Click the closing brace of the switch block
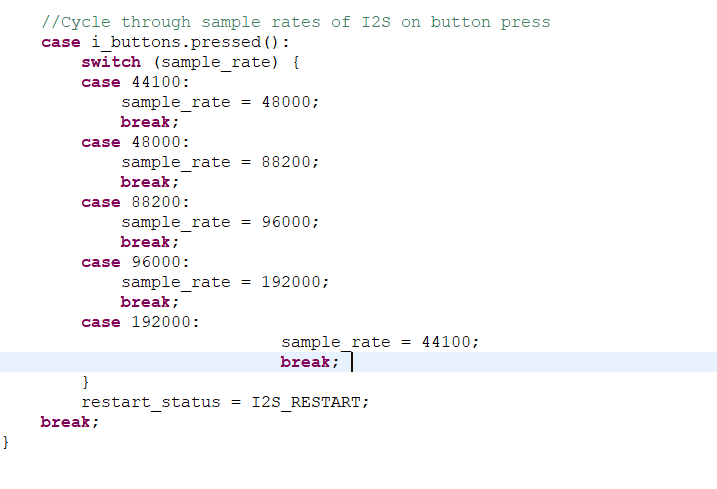Viewport: 717px width, 489px height. (86, 382)
